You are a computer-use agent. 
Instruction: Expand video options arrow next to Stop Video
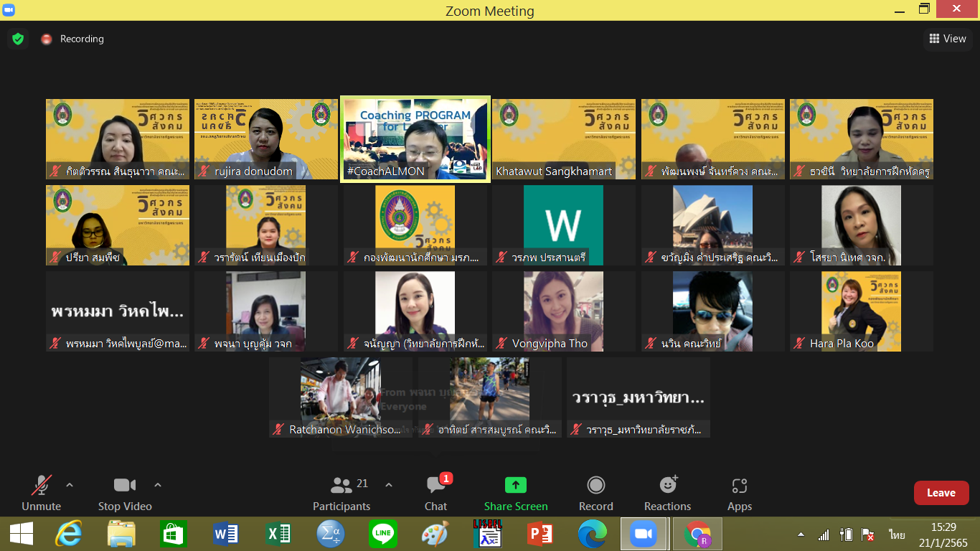158,486
